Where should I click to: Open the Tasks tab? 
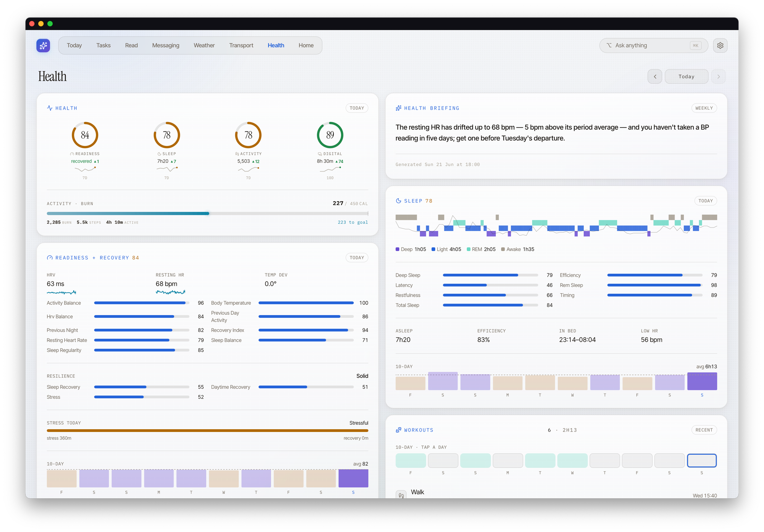[x=103, y=45]
